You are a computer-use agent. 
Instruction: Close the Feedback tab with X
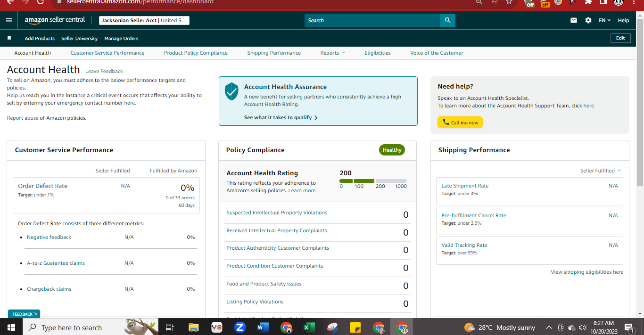pyautogui.click(x=36, y=314)
